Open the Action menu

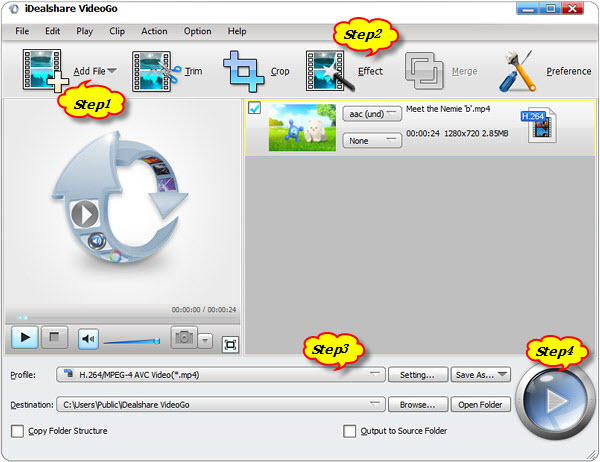154,31
